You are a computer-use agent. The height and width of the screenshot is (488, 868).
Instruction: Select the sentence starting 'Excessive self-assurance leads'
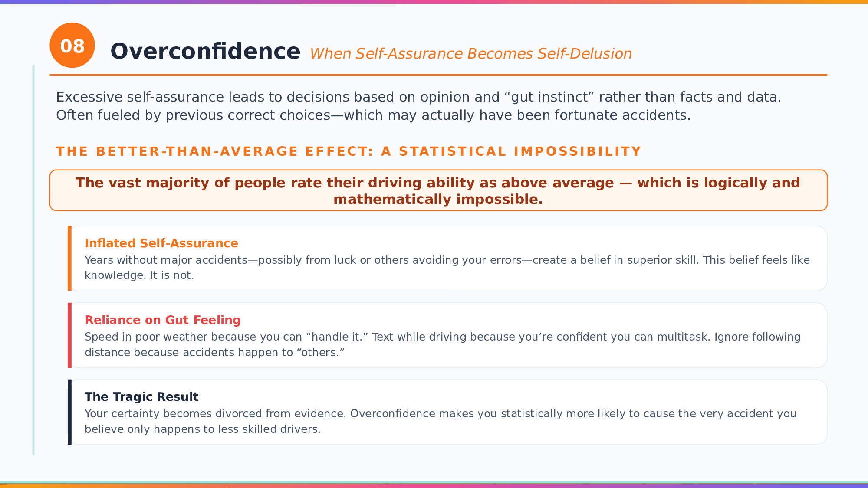tap(418, 97)
